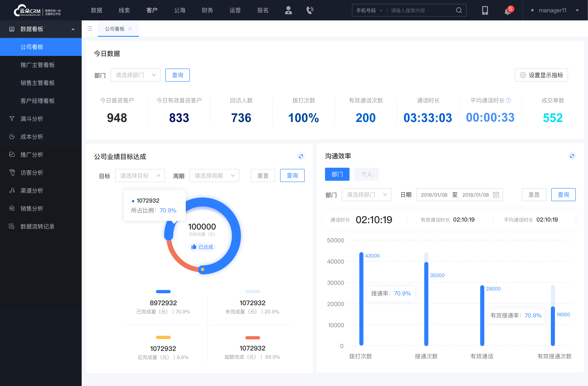Click the 漏斗分析 funnel analysis icon
588x386 pixels.
12,119
